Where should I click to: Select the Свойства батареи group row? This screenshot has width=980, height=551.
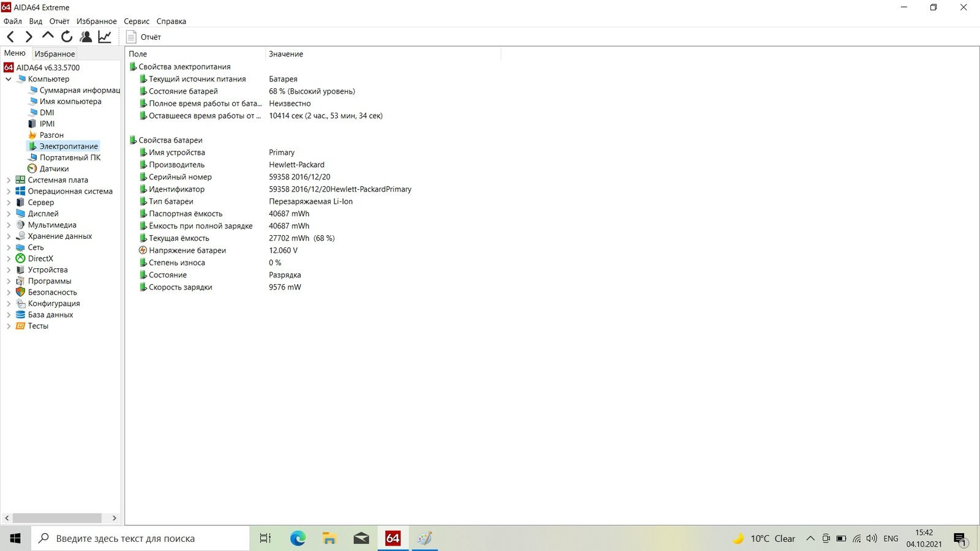click(166, 140)
